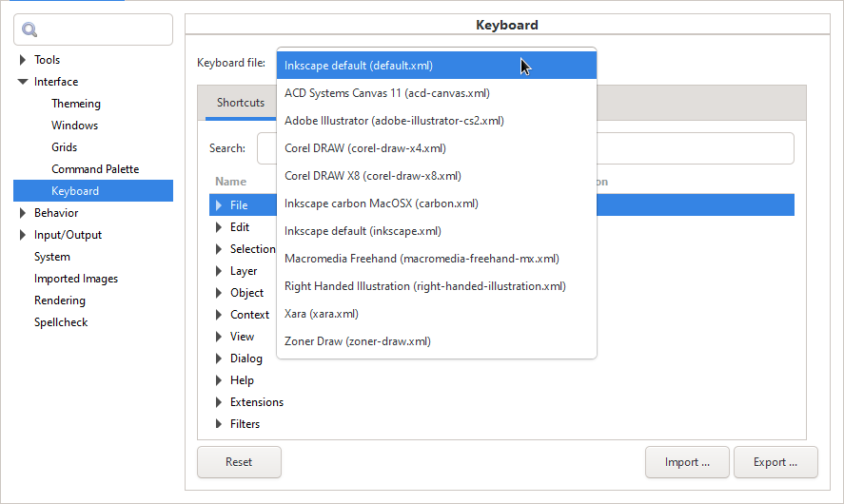Choose Inkscape default (inkscape.xml) option
The image size is (844, 504).
pyautogui.click(x=437, y=231)
